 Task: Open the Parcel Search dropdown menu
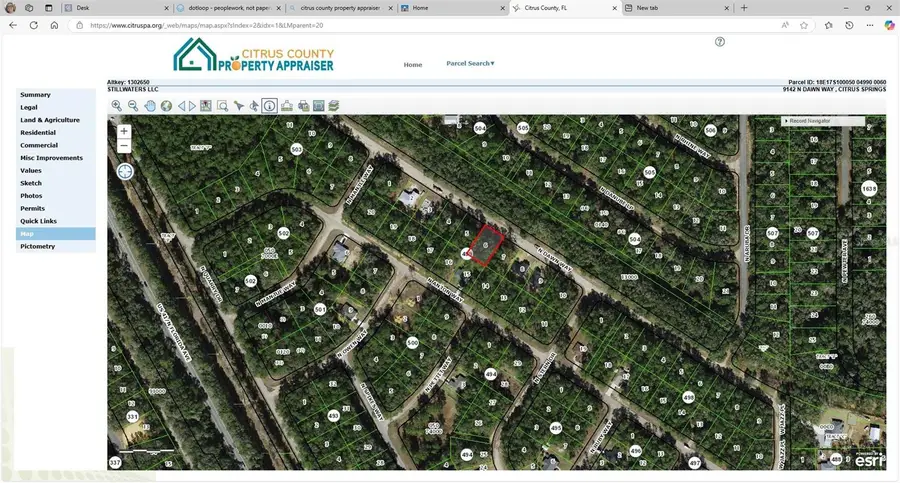pyautogui.click(x=470, y=64)
